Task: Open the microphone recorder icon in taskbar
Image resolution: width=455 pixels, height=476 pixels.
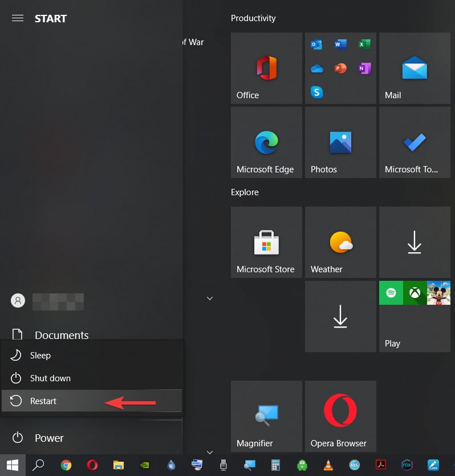Action: coord(224,465)
